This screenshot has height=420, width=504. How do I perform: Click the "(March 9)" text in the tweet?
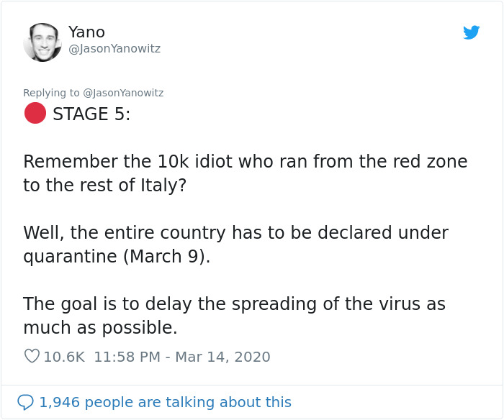pyautogui.click(x=170, y=257)
